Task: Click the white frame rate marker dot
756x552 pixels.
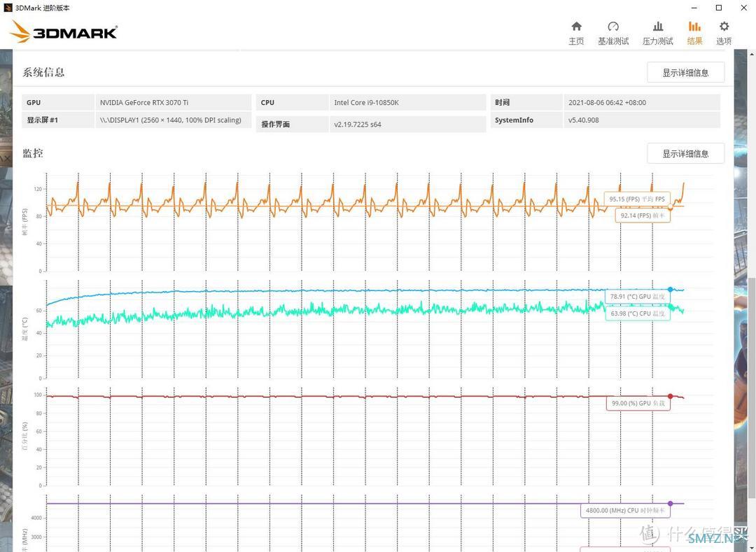Action: [670, 206]
